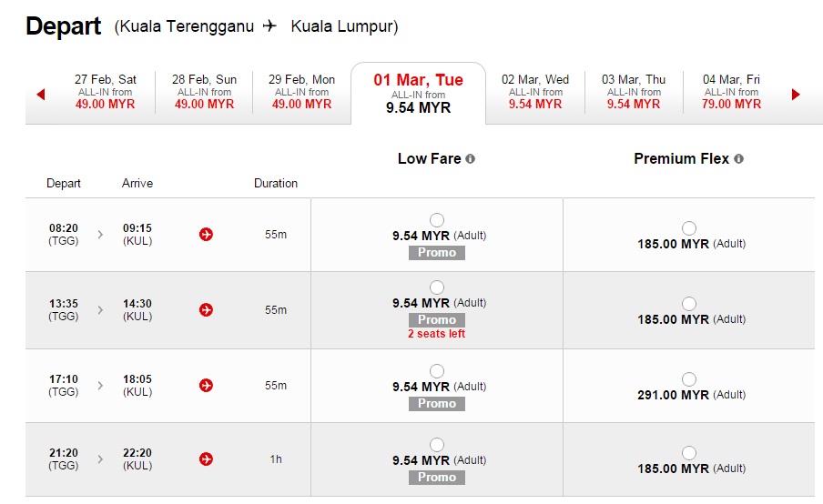
Task: Choose Premium Flex for 21:20 flight
Action: pyautogui.click(x=689, y=453)
